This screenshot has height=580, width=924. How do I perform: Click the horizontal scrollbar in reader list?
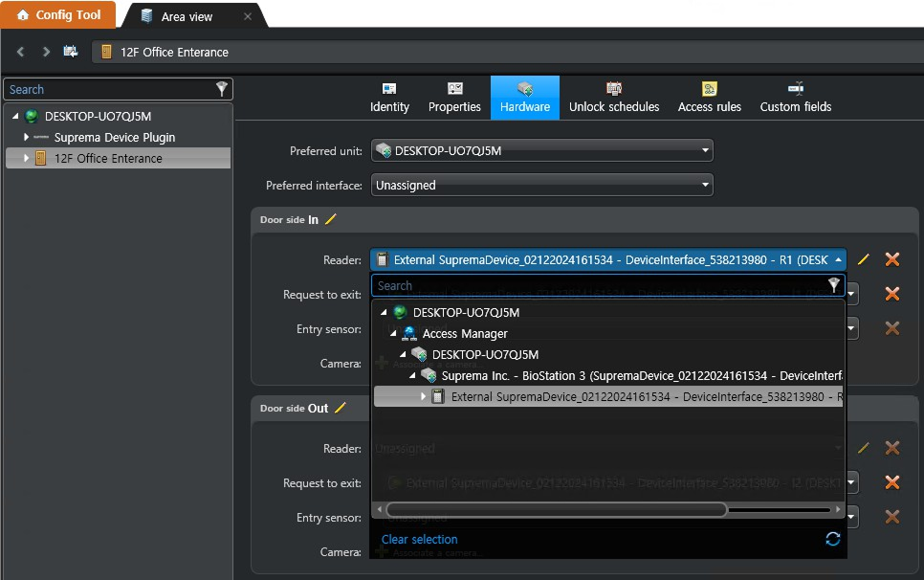pos(557,509)
